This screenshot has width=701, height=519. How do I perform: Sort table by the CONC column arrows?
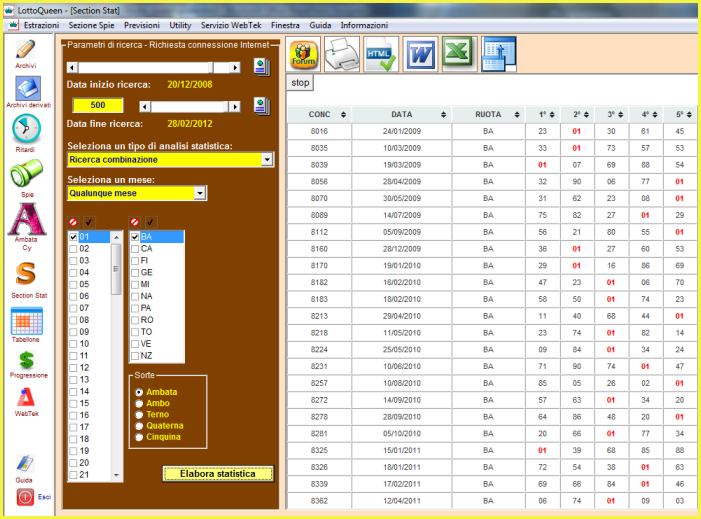[x=343, y=115]
